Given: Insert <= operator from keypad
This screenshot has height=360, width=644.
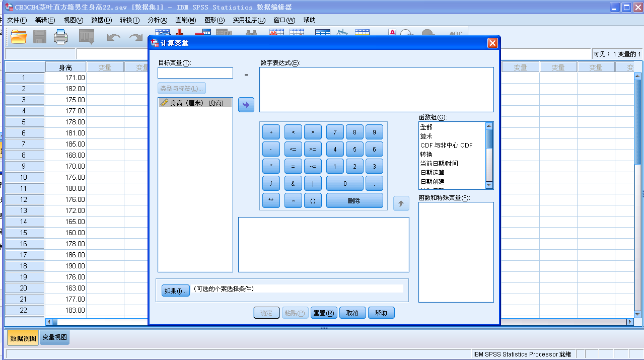Looking at the screenshot, I should 293,150.
